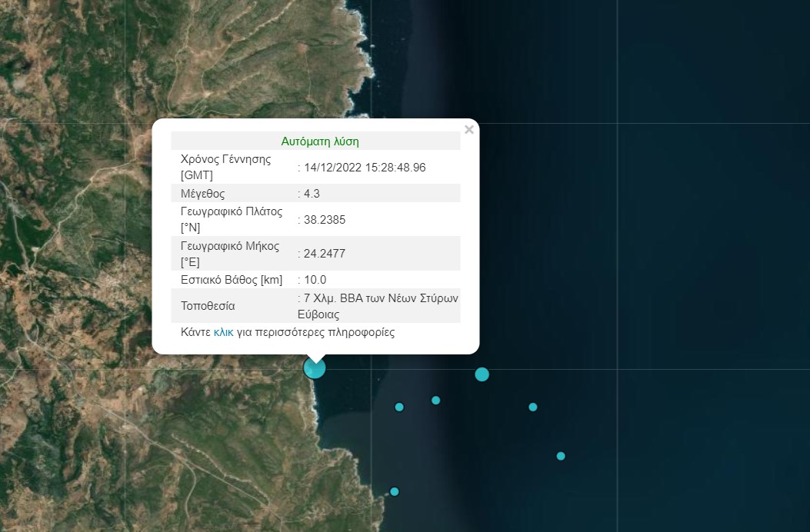810x532 pixels.
Task: Click the 'Εστιακό Βάθος [km]' label
Action: [x=232, y=280]
